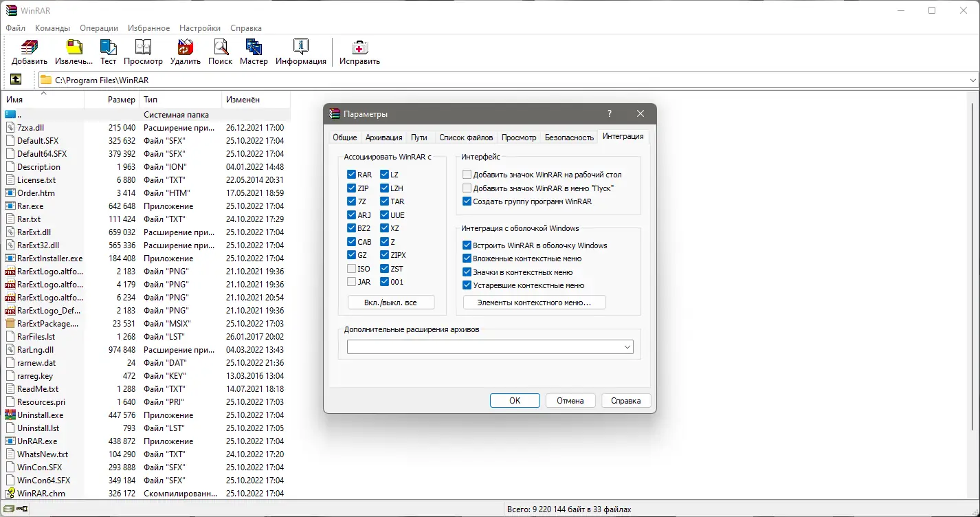This screenshot has height=517, width=980.
Task: Click the Rar.exe application icon
Action: click(10, 206)
